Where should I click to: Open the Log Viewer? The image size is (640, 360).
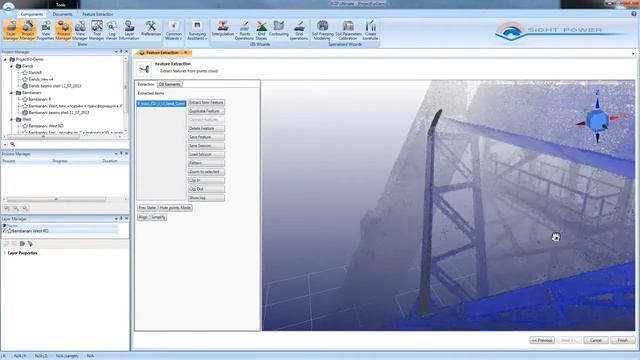[x=111, y=30]
